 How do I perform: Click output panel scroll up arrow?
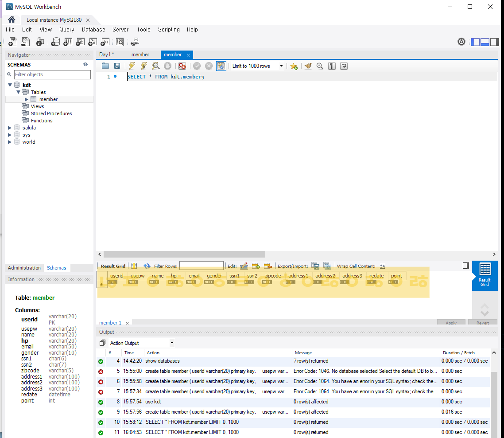tap(494, 353)
